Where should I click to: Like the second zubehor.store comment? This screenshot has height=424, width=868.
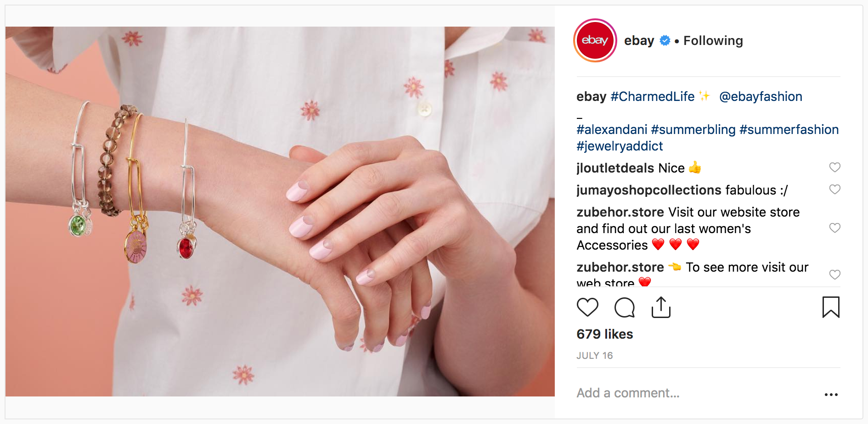point(835,275)
